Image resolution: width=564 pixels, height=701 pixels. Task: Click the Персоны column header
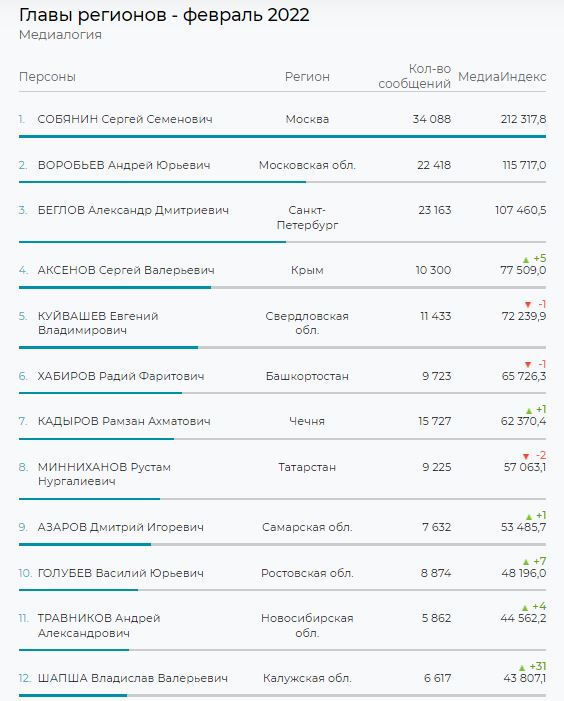(x=47, y=77)
